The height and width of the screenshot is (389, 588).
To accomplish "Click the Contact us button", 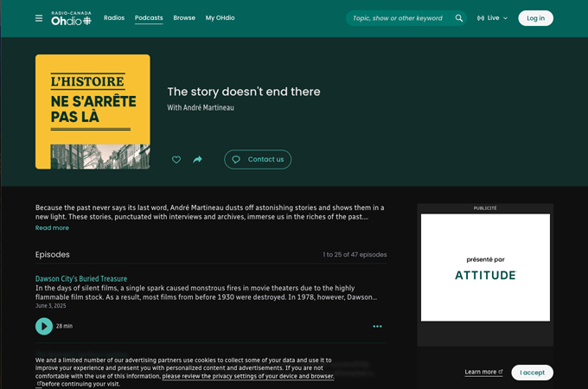I will pyautogui.click(x=258, y=159).
